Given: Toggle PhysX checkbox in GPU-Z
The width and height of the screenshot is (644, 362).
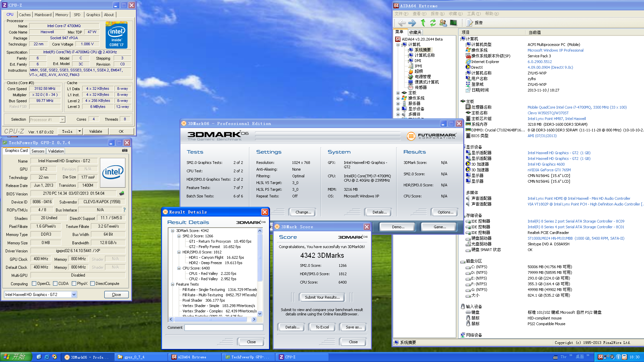Looking at the screenshot, I should click(x=74, y=284).
